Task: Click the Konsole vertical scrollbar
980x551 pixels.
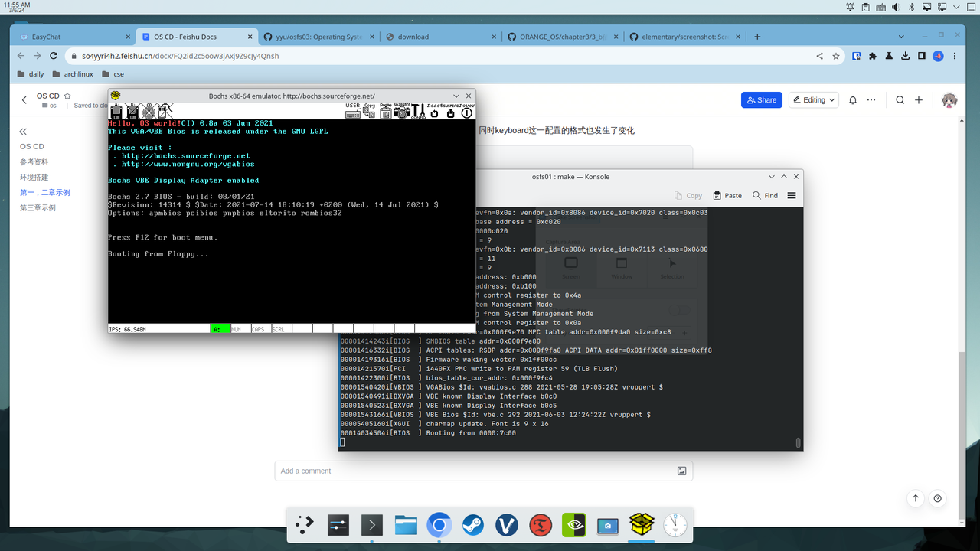Action: (x=798, y=442)
